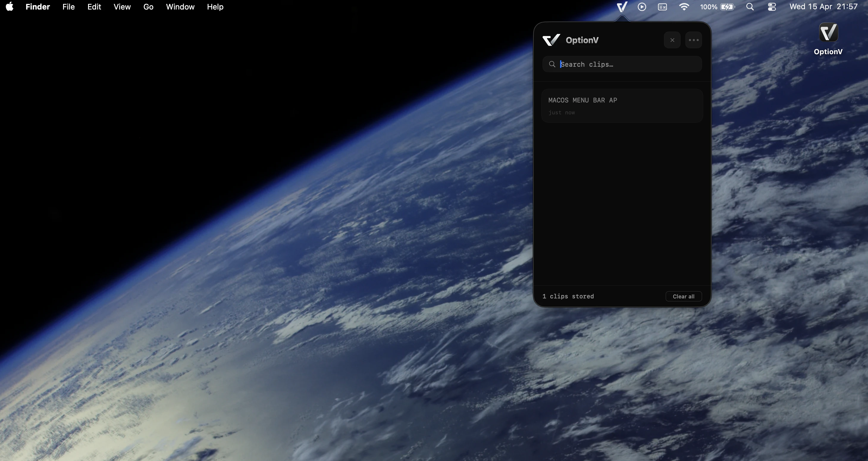
Task: Open the Apple menu
Action: (9, 7)
